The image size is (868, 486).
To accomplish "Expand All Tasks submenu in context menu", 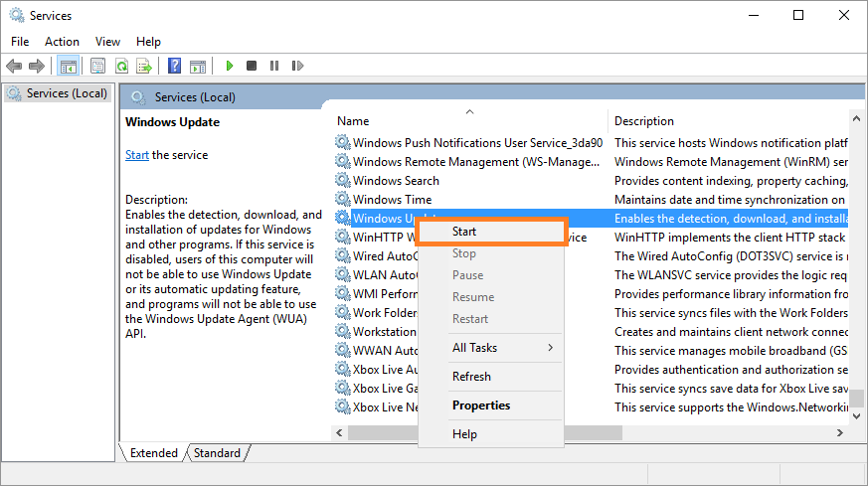I will (491, 348).
